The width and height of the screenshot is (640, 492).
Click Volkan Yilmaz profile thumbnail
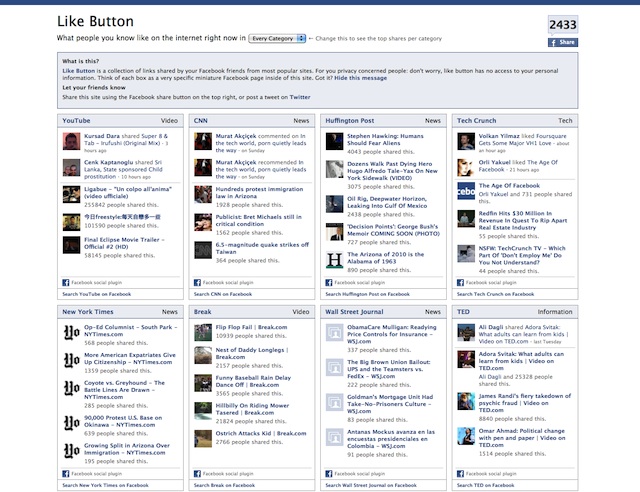[466, 141]
